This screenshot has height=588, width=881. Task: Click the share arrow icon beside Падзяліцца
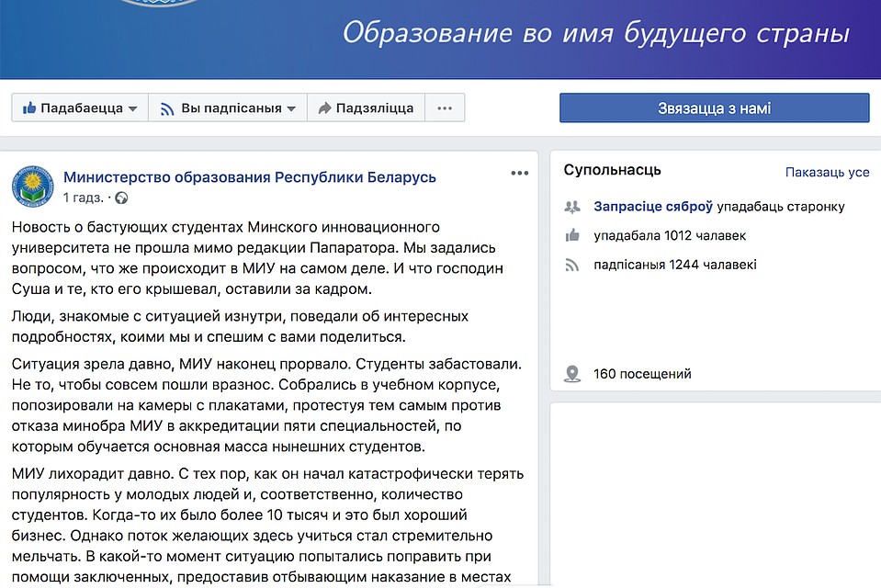point(324,107)
